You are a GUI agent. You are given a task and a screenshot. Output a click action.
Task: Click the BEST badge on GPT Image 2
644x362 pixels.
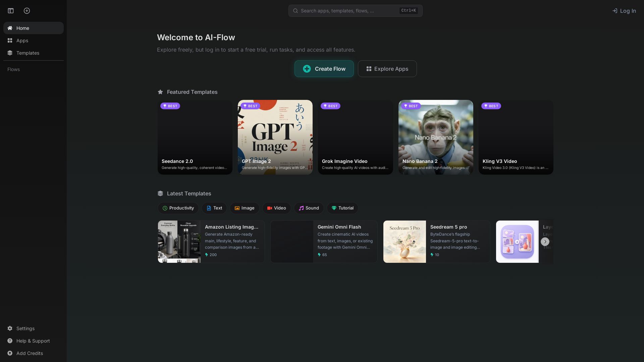point(250,106)
